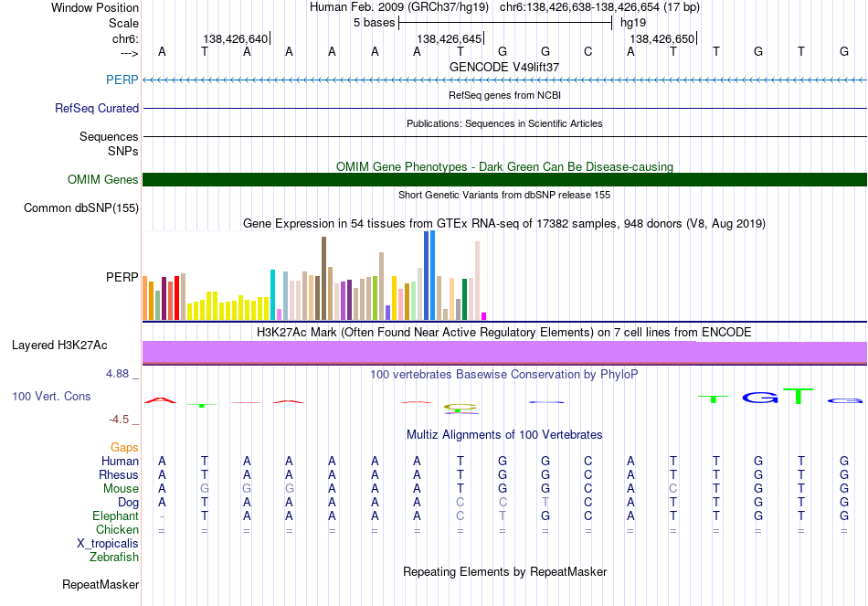The image size is (868, 606).
Task: Select the Mouse alignment row label
Action: [121, 489]
